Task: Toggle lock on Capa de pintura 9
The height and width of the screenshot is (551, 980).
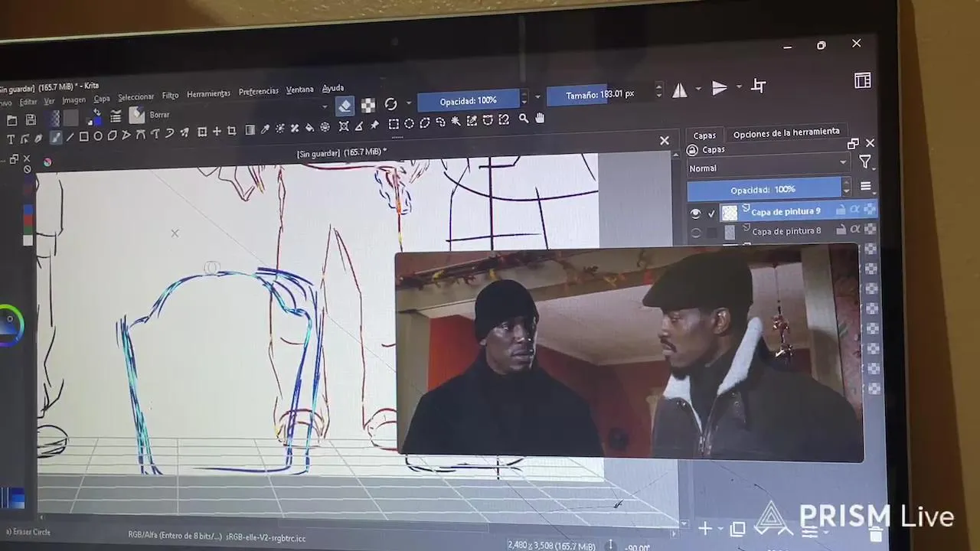Action: click(x=841, y=210)
